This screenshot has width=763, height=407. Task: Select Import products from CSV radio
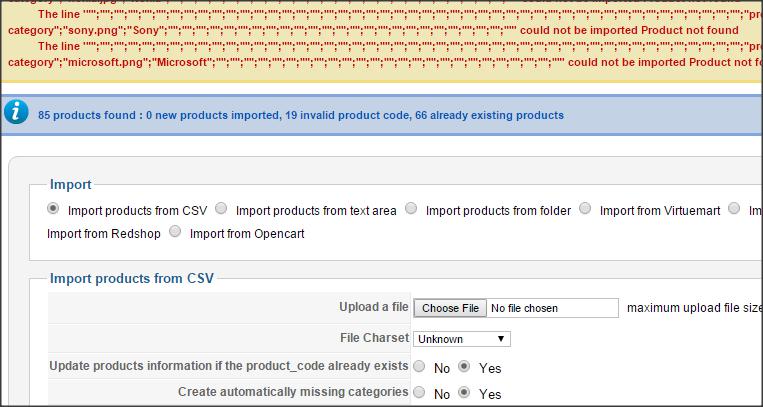point(53,209)
